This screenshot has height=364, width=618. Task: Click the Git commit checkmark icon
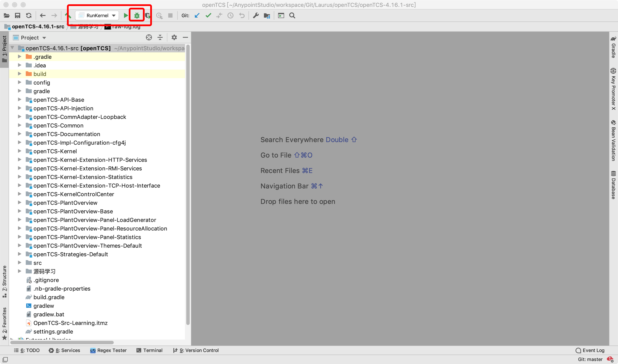coord(208,15)
